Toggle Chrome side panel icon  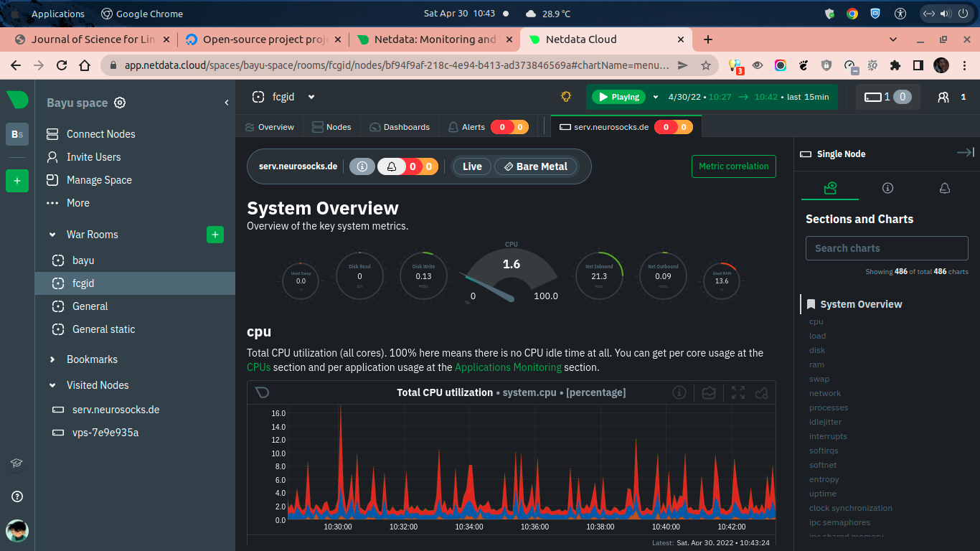[918, 65]
